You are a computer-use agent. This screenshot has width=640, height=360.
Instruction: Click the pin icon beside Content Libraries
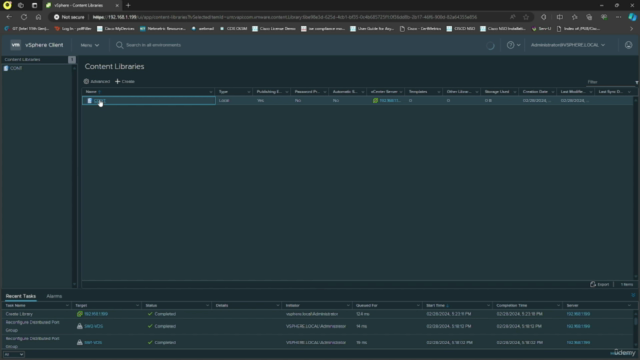[x=72, y=60]
